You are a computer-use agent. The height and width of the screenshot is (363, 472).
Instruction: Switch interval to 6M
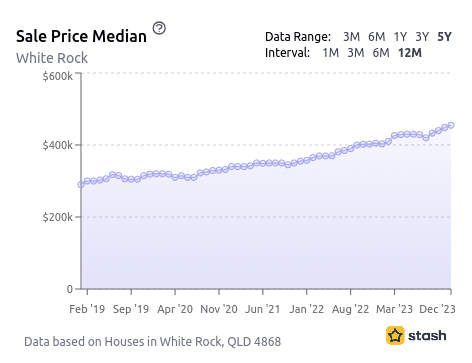pos(381,53)
